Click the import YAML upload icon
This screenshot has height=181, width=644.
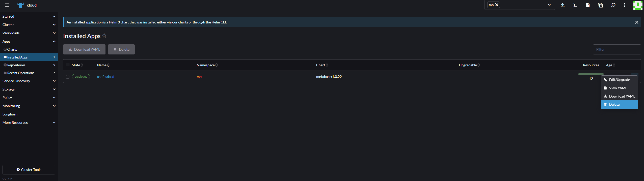point(562,5)
